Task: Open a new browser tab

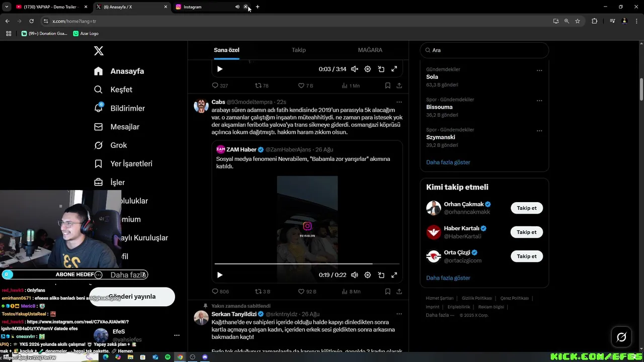Action: 258,7
